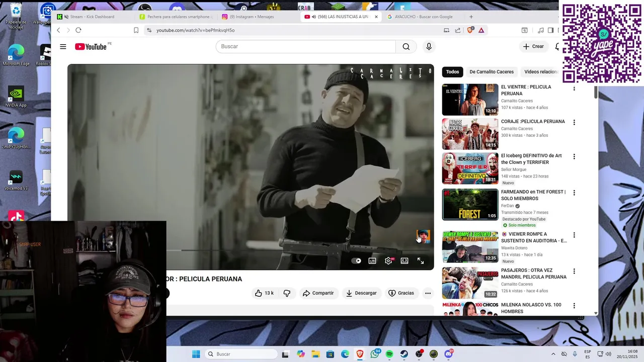Switch player to theater mode

click(x=405, y=261)
